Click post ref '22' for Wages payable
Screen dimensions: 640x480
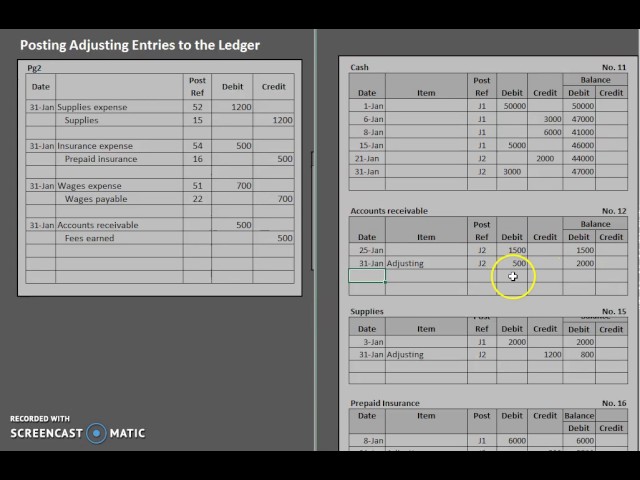pos(197,199)
